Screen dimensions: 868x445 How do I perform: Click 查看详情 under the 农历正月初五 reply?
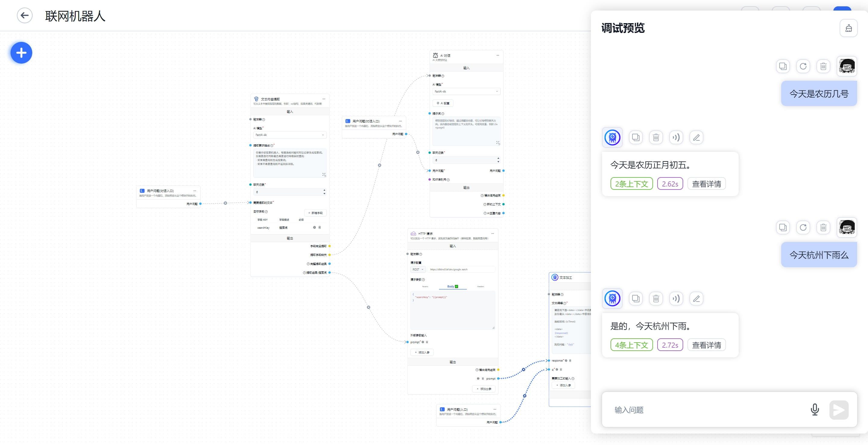click(706, 184)
